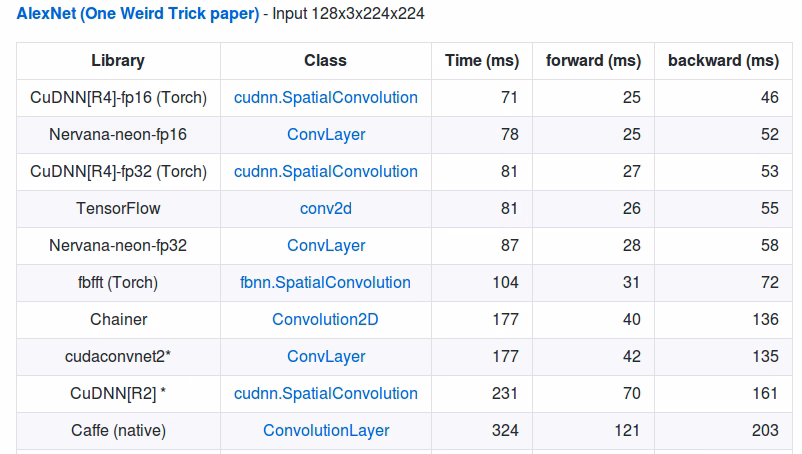Open the AlexNet One Weird Trick paper link
Screen dimensions: 802x454
coord(137,15)
